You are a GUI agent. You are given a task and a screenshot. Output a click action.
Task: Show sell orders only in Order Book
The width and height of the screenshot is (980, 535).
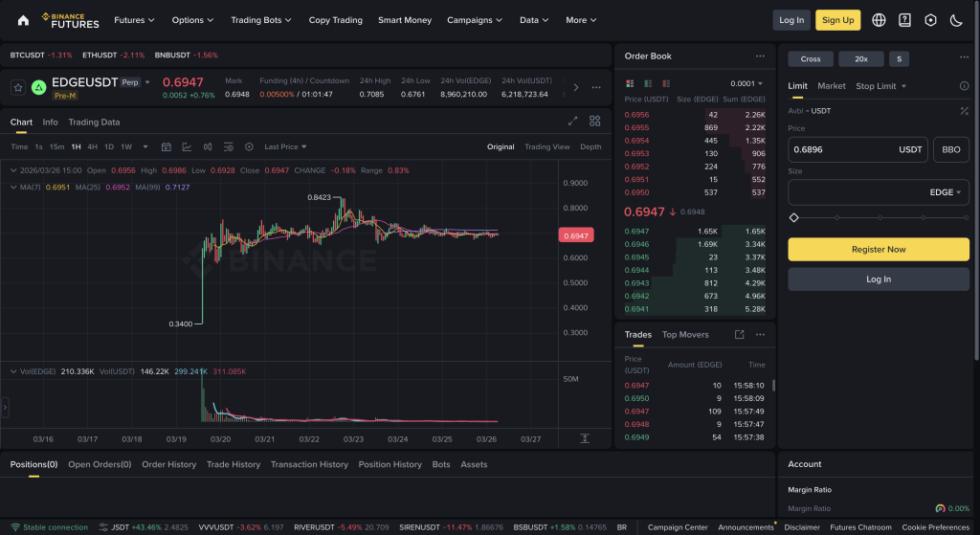pos(663,83)
